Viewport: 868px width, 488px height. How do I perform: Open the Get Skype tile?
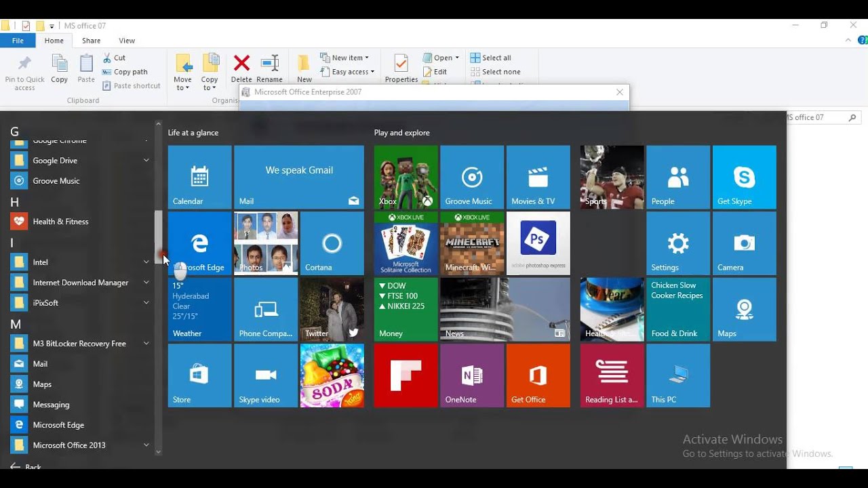[745, 177]
